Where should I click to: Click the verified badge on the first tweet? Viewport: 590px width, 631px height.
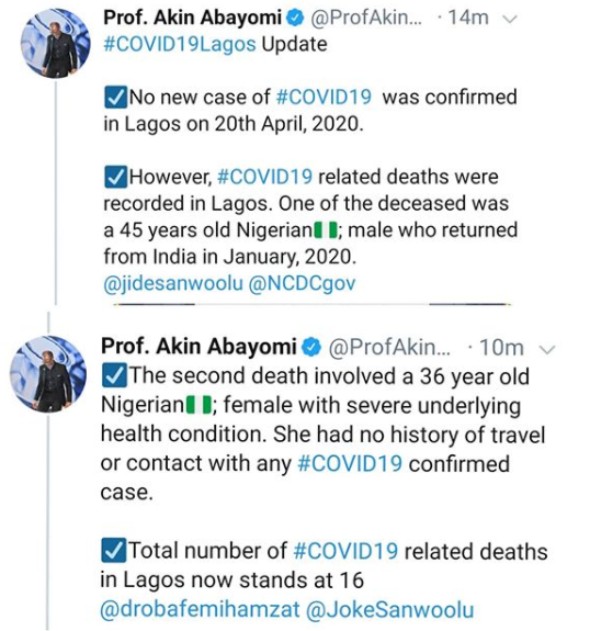tap(295, 18)
